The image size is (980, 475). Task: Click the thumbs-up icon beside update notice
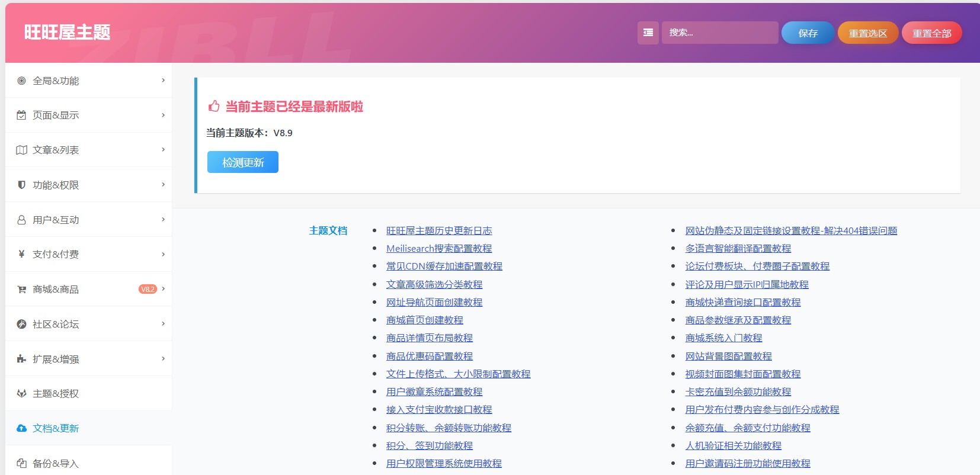point(214,106)
